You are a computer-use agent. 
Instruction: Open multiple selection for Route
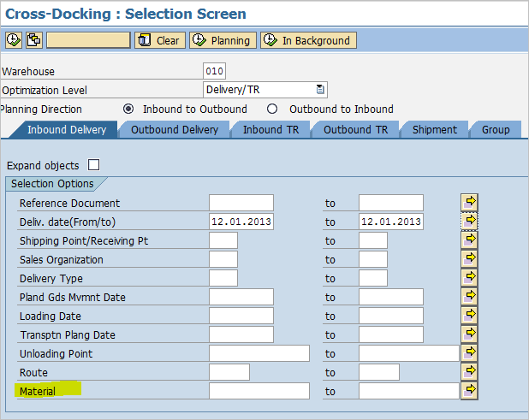point(469,372)
